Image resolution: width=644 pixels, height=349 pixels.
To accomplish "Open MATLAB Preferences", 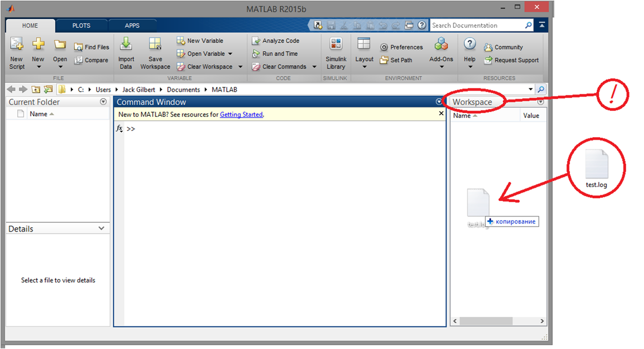I will [401, 47].
